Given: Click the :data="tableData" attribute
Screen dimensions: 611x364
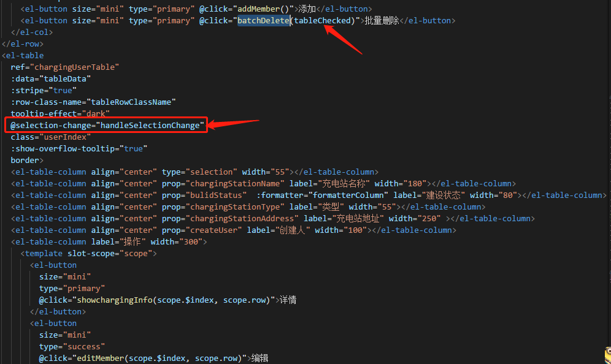Looking at the screenshot, I should point(51,79).
